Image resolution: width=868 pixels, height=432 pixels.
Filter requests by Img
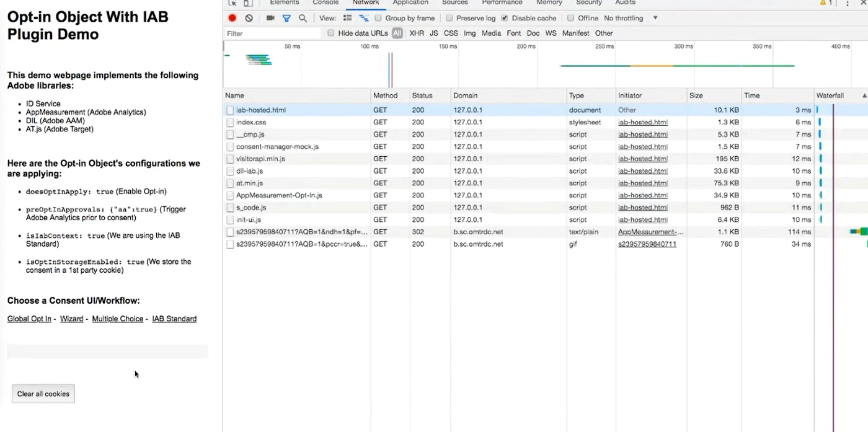coord(470,33)
